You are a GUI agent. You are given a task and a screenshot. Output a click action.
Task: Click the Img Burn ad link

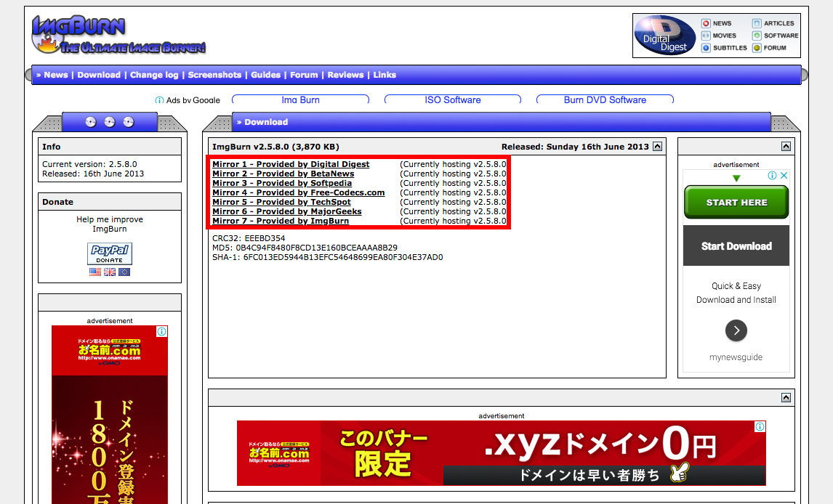coord(301,99)
